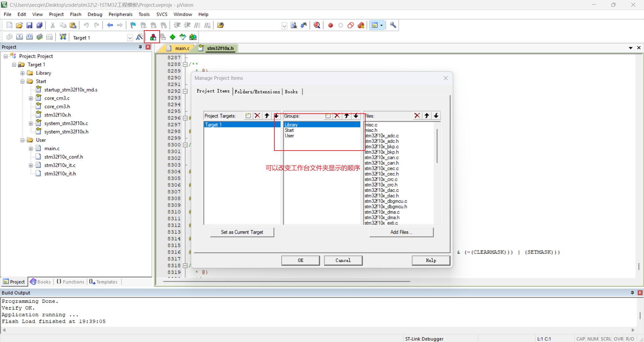644x342 pixels.
Task: Open the Find text combo box dropdown
Action: [284, 26]
